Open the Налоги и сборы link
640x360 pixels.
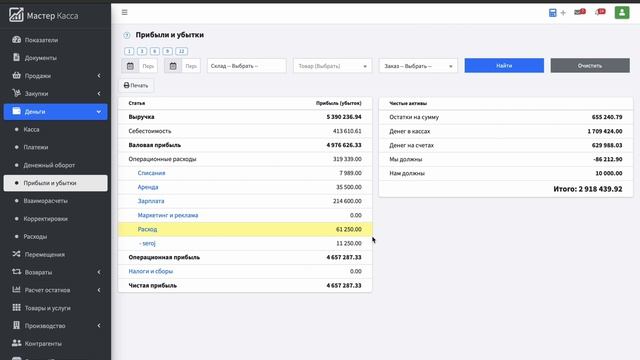(x=151, y=271)
